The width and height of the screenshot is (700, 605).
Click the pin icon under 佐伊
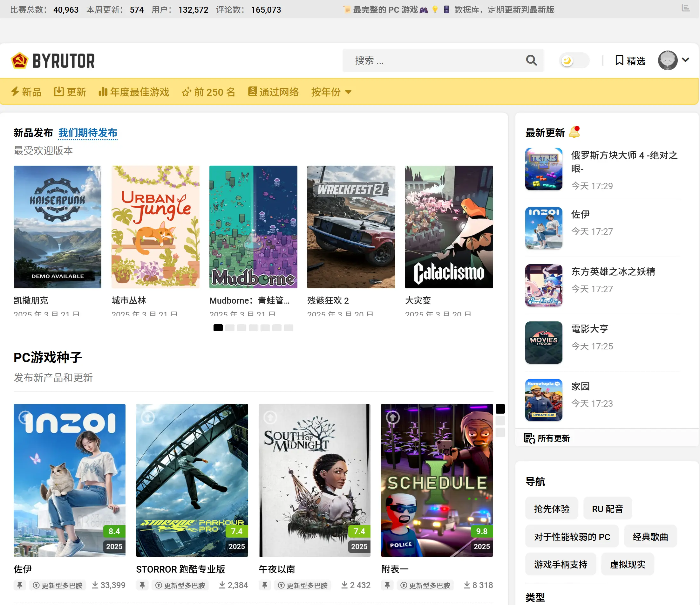[x=20, y=585]
